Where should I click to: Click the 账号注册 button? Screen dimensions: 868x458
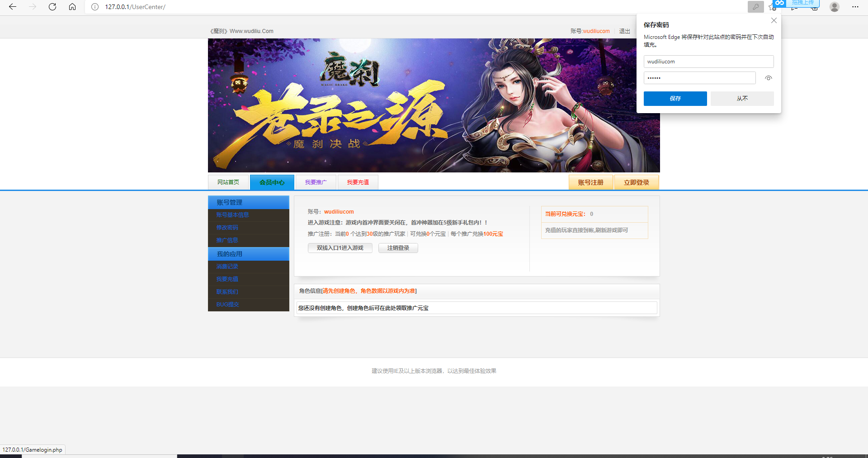coord(590,182)
